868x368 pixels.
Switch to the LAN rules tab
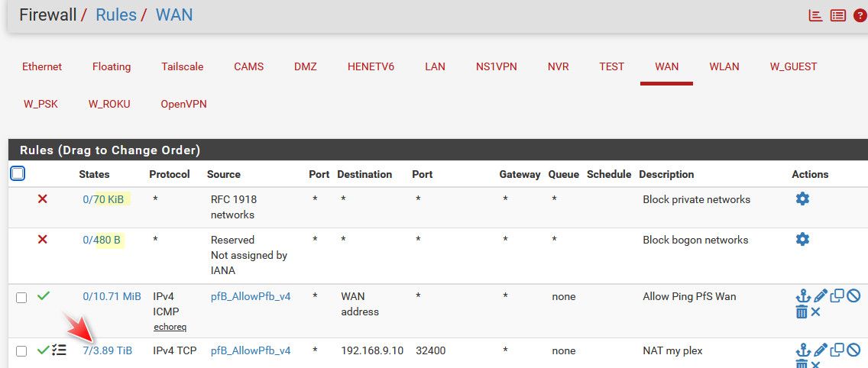point(435,66)
